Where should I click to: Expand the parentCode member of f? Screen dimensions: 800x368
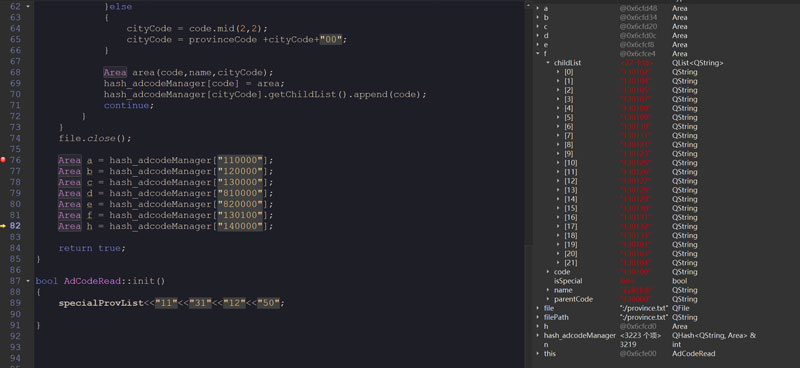pyautogui.click(x=548, y=299)
